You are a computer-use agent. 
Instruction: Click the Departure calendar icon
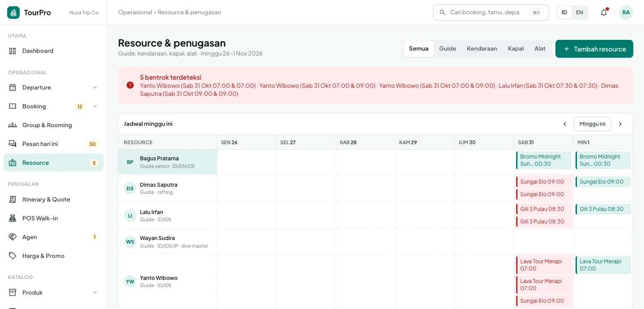(x=13, y=88)
